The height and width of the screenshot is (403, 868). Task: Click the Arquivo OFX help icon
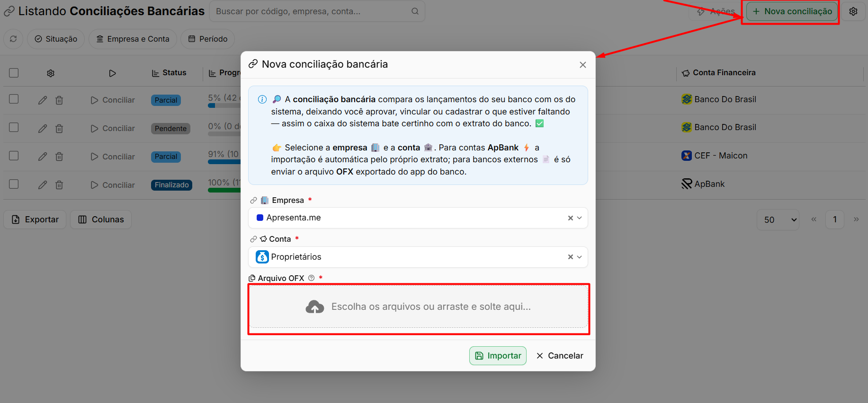[x=311, y=278]
